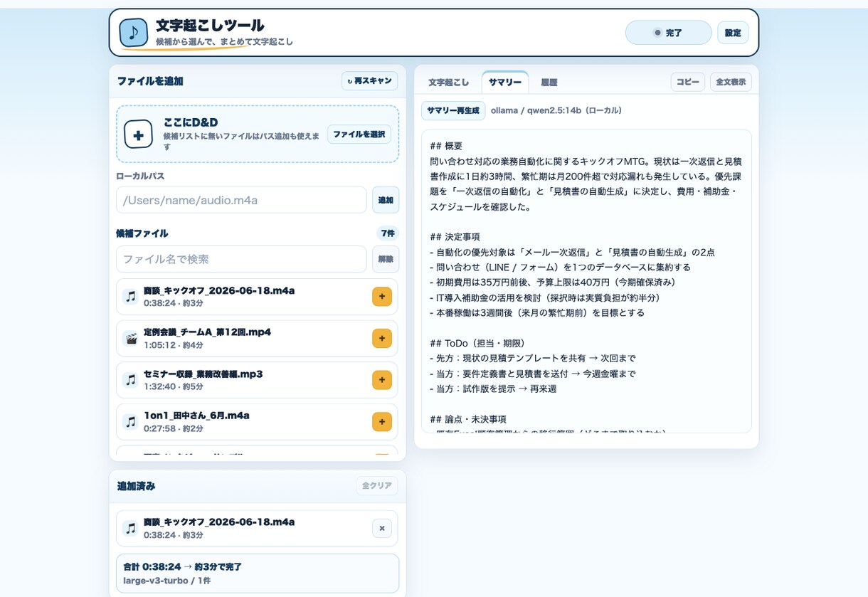Viewport: 868px width, 597px height.
Task: Add 商談_キックオフ_2026-06-18.m4a with its plus button
Action: 382,297
